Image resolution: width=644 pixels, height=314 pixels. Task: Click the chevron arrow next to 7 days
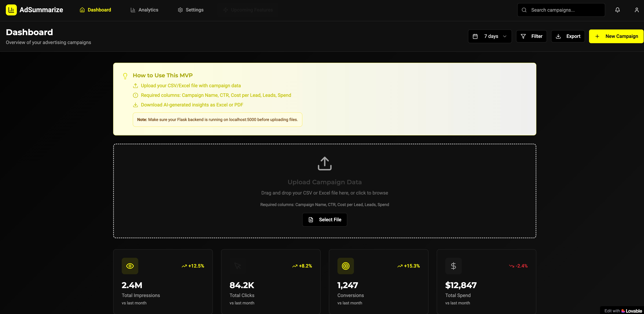505,37
